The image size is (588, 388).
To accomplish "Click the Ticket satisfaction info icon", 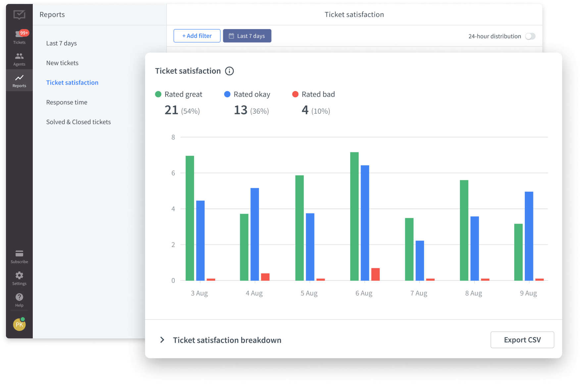I will (x=229, y=71).
